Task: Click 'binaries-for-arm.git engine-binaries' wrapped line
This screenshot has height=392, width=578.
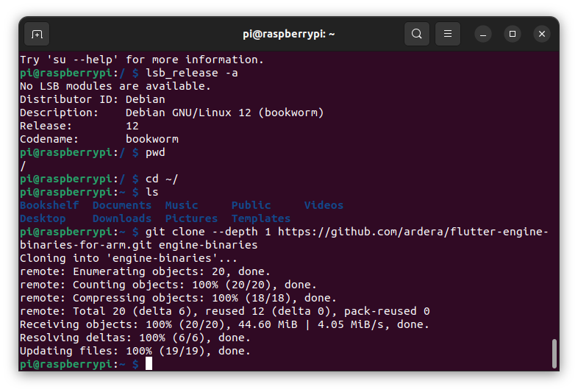Action: pyautogui.click(x=138, y=245)
